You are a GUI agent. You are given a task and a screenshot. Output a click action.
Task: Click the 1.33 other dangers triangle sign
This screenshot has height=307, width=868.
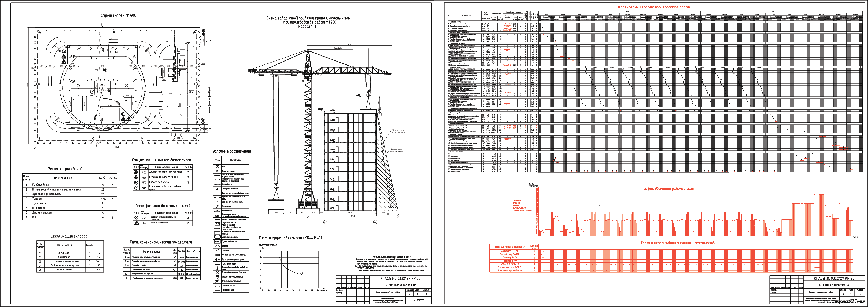(x=137, y=223)
